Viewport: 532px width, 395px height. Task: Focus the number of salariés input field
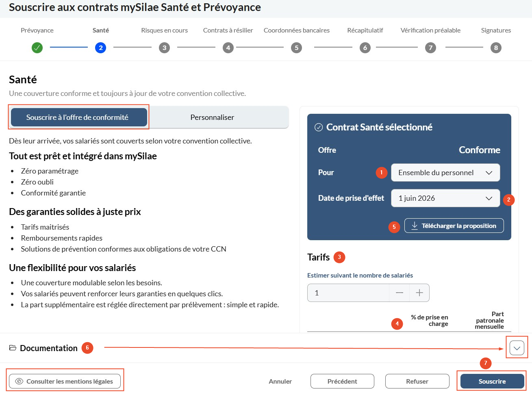click(x=348, y=293)
